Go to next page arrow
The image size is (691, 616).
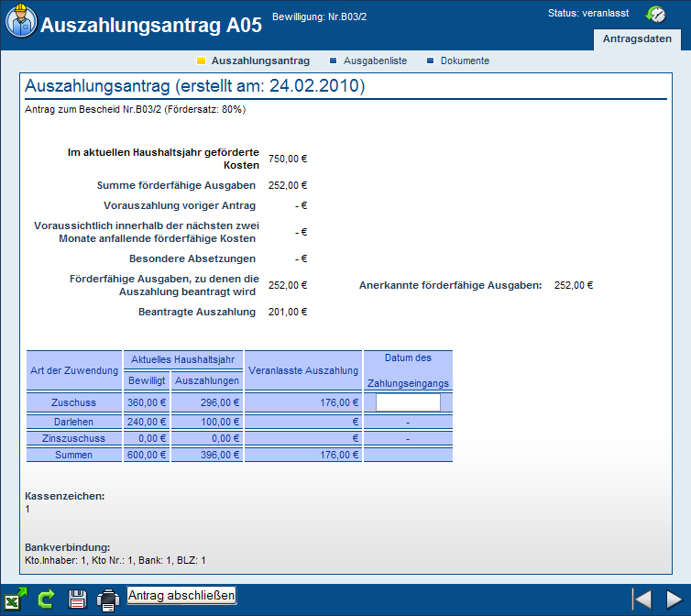675,599
